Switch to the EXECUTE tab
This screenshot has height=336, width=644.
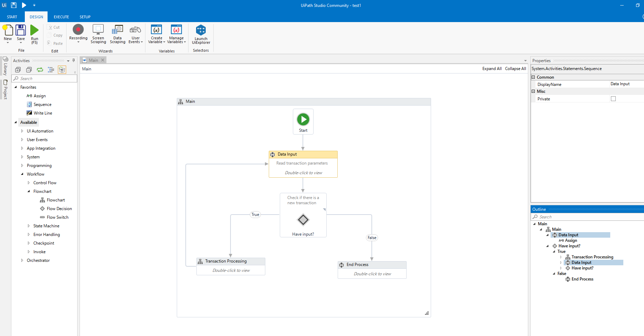61,17
